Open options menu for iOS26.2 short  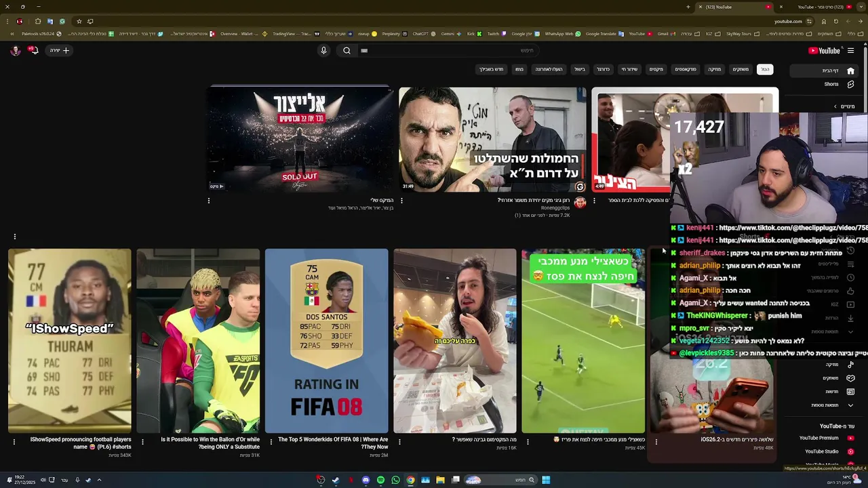[656, 442]
